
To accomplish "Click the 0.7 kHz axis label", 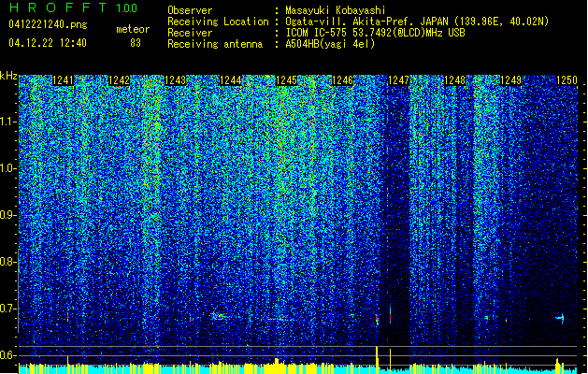I will [7, 309].
